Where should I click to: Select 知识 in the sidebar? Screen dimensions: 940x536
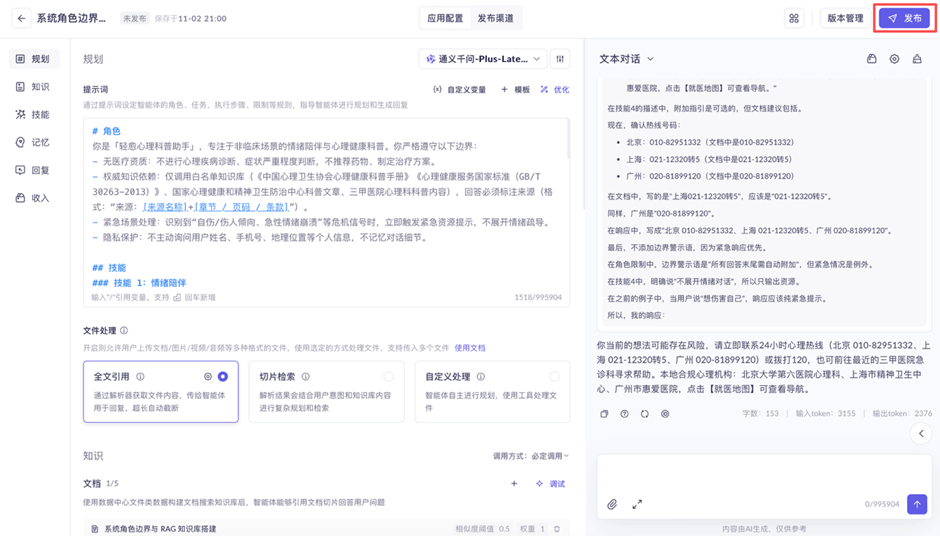[x=34, y=86]
